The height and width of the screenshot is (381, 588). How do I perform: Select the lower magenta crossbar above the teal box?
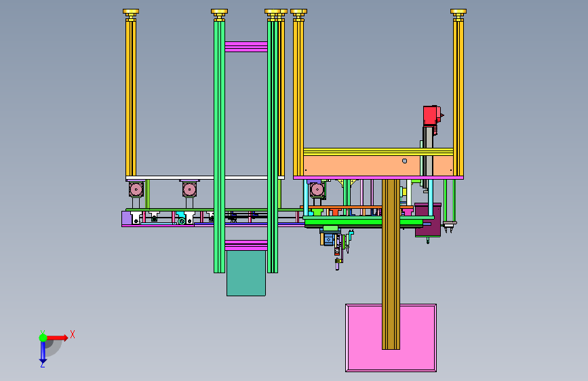pos(246,245)
